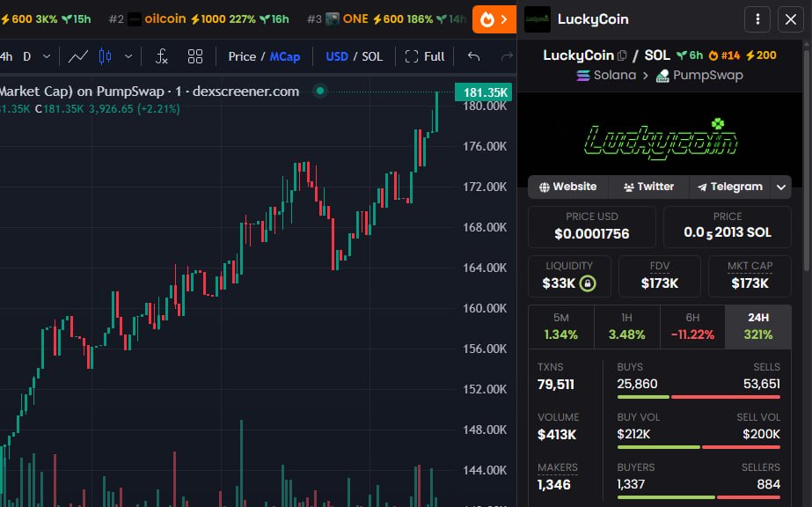Click the LuckyCoin token avatar in header

(x=537, y=19)
